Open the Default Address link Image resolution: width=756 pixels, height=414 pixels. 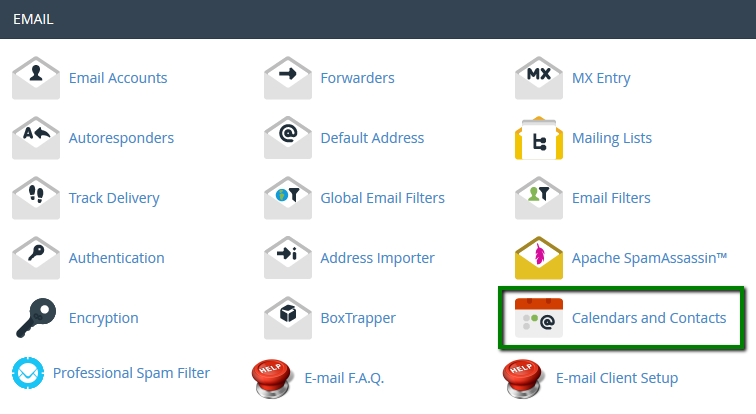[x=372, y=138]
